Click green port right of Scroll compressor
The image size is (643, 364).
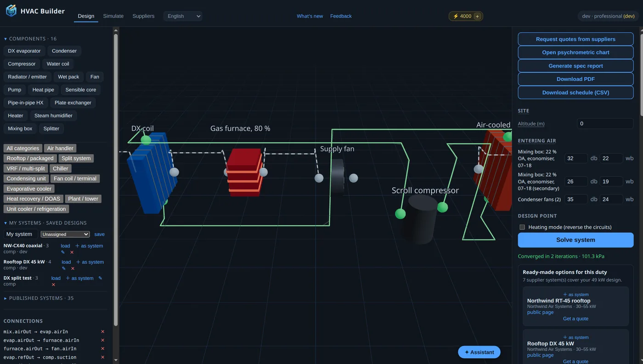(442, 207)
